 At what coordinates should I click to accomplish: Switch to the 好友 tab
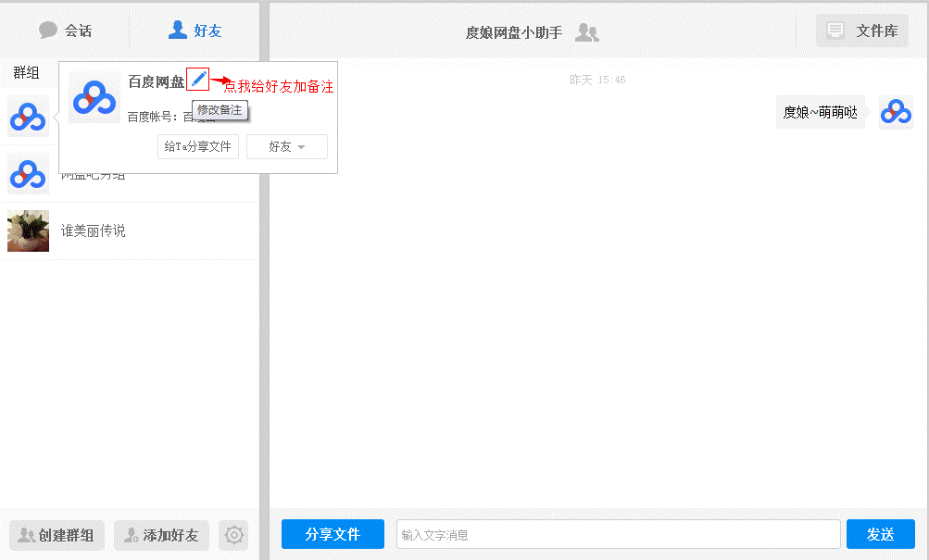click(195, 31)
